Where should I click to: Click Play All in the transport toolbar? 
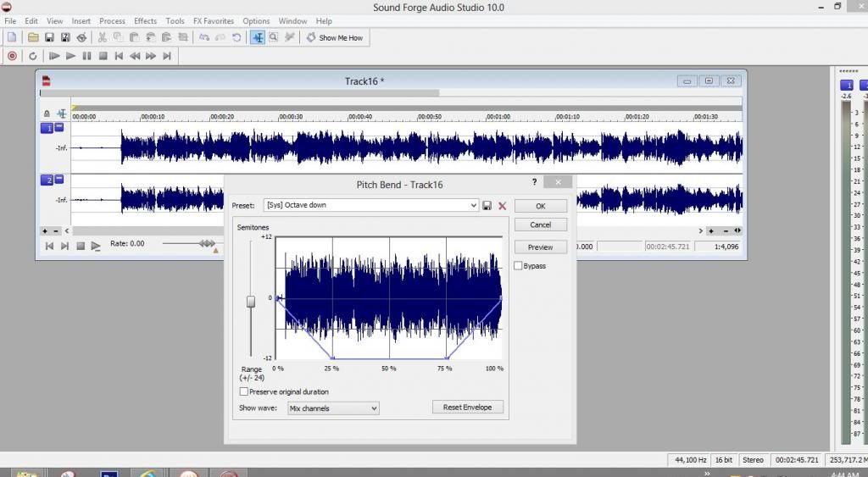(54, 56)
